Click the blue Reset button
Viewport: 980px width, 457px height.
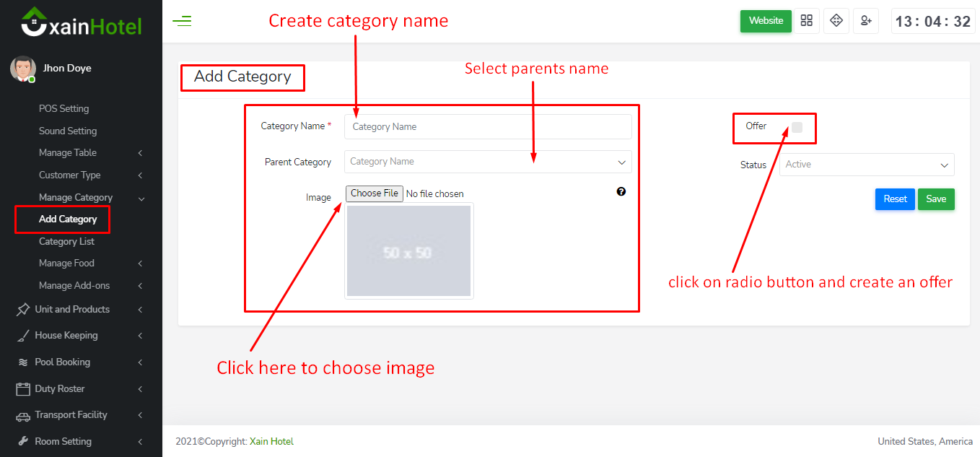895,199
